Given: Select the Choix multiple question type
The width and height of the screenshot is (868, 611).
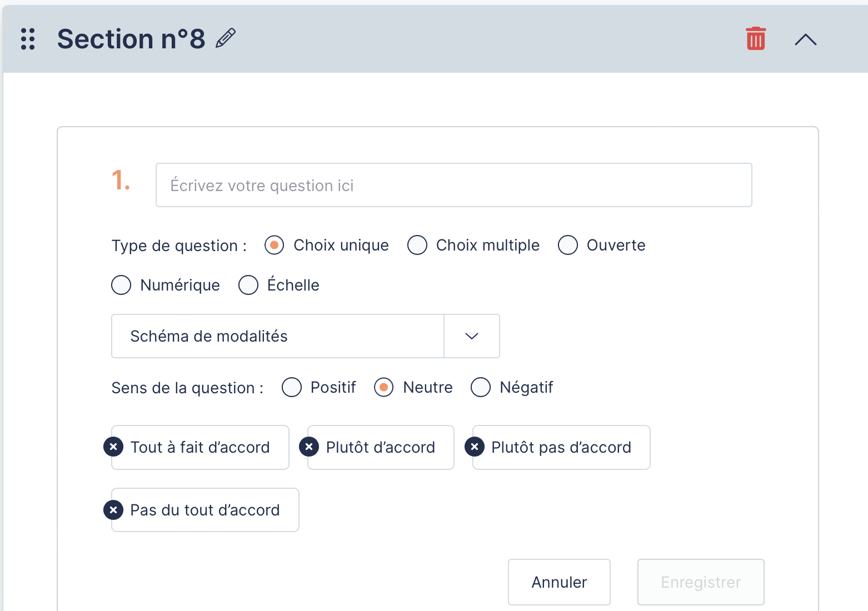Looking at the screenshot, I should tap(417, 245).
